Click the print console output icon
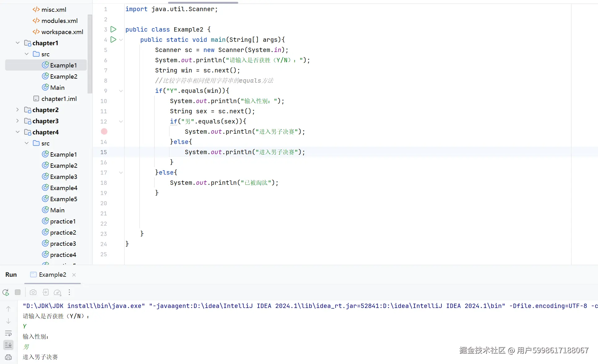Viewport: 598px width, 364px height. click(8, 357)
